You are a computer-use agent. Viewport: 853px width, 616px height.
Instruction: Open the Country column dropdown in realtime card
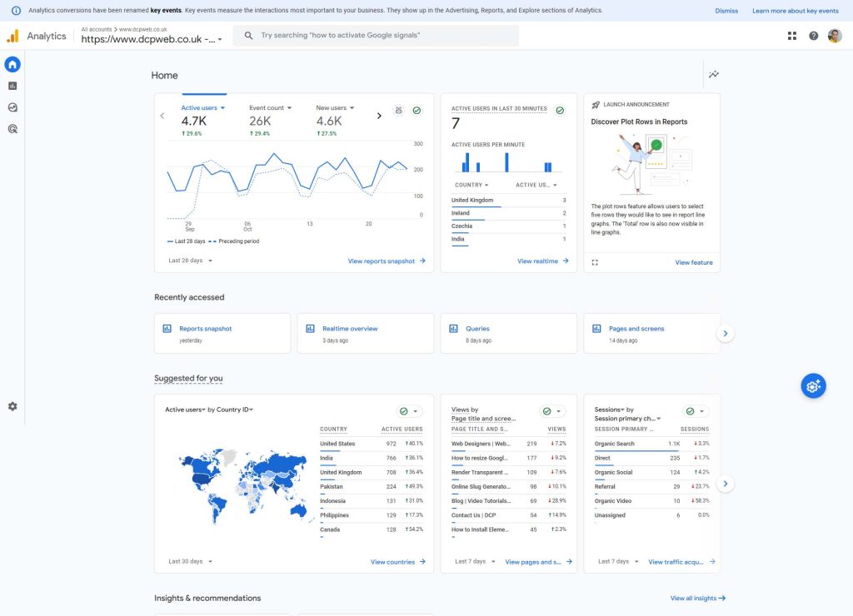point(471,185)
